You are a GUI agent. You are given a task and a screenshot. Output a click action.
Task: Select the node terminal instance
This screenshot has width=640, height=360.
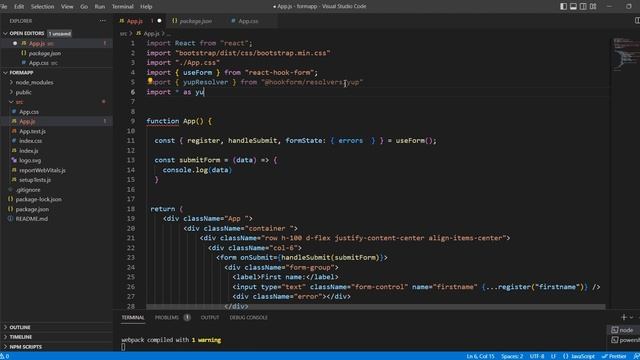coord(624,330)
